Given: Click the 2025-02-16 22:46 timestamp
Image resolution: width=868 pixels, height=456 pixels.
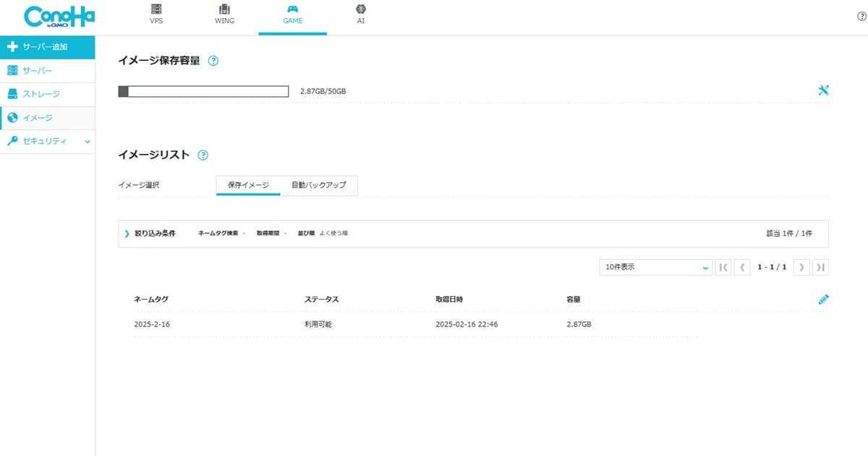Looking at the screenshot, I should click(x=467, y=324).
